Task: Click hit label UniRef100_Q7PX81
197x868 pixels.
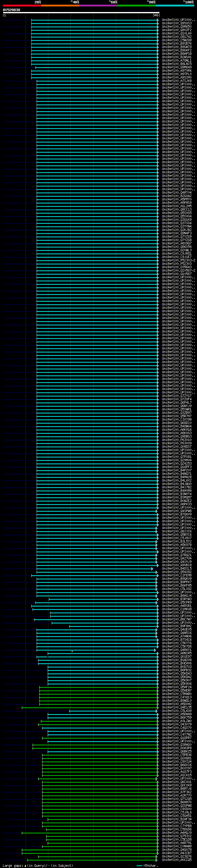Action: click(x=177, y=457)
